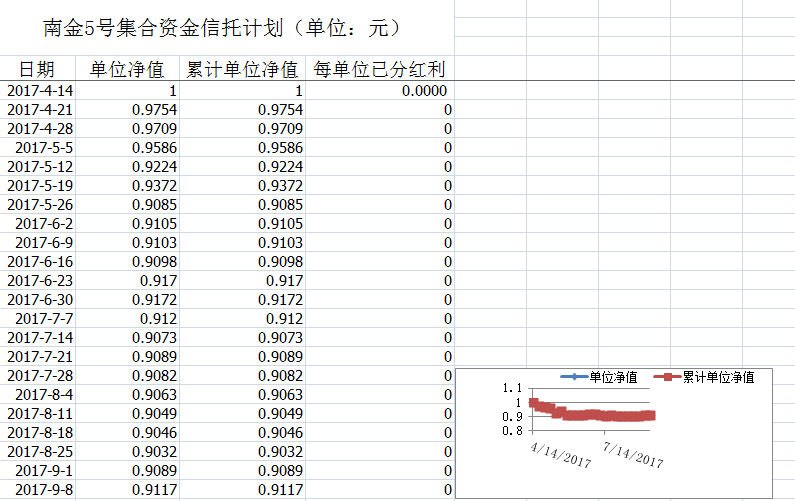Select the date cell 2017-4-14
795x501 pixels.
click(40, 91)
